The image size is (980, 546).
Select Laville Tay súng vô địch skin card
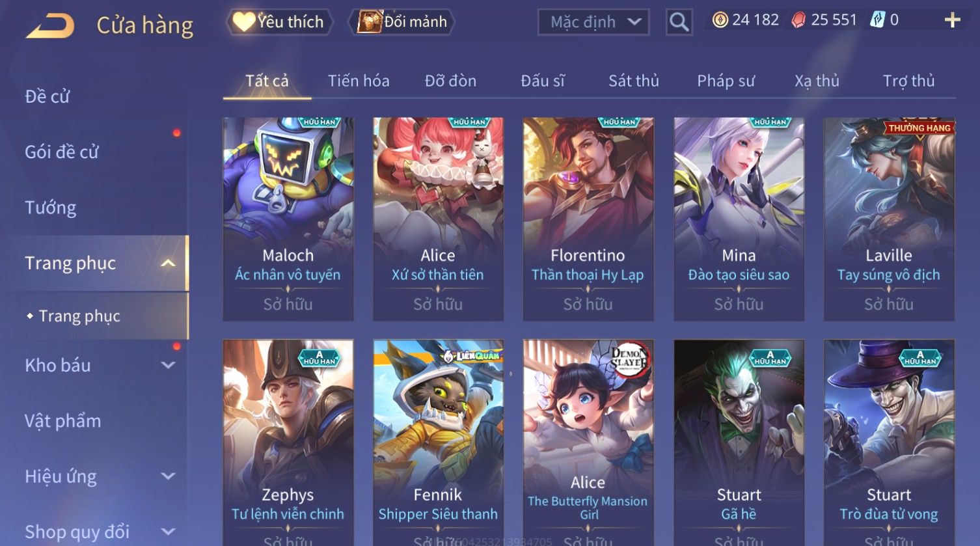(x=889, y=219)
